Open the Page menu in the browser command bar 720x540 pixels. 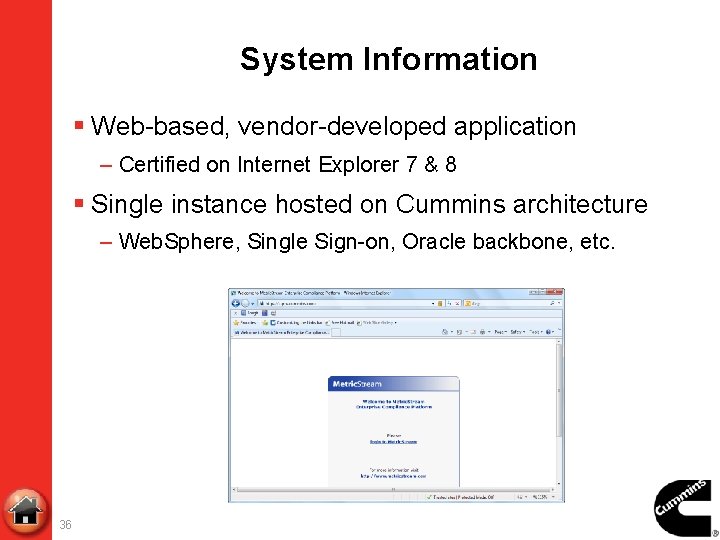[x=500, y=332]
